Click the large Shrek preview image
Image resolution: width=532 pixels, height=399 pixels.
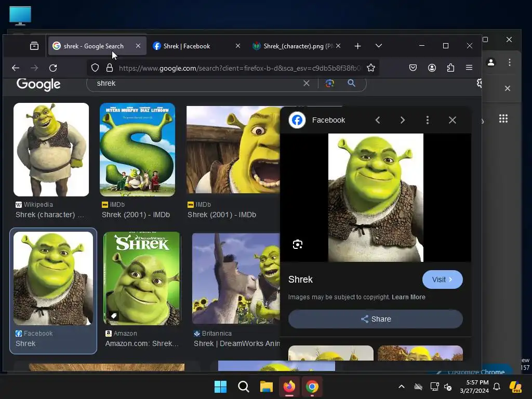point(376,197)
